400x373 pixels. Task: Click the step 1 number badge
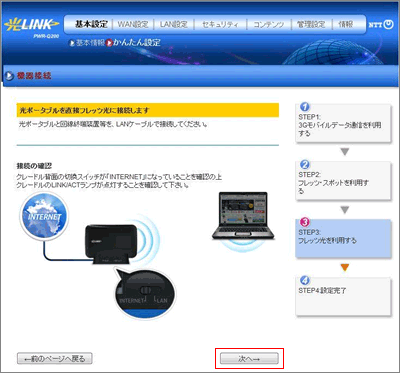[305, 107]
